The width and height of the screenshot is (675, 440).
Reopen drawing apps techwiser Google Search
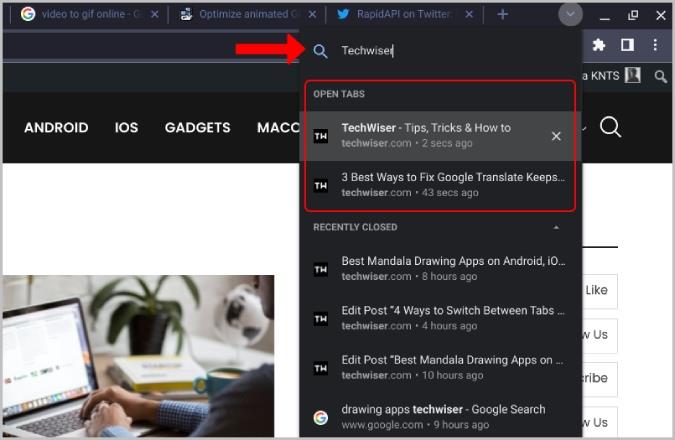coord(440,417)
